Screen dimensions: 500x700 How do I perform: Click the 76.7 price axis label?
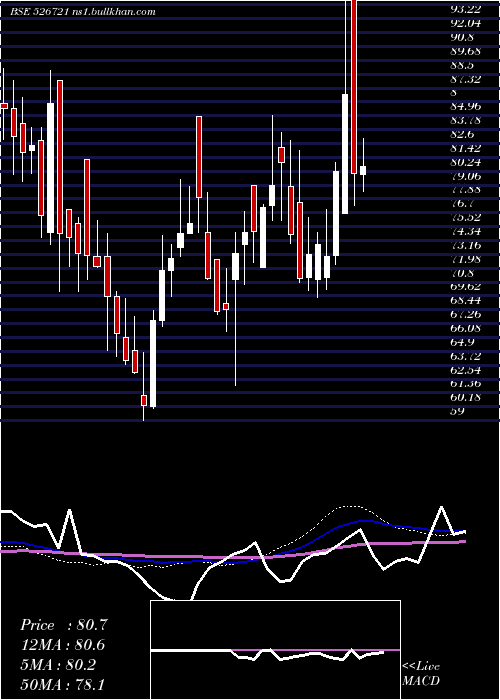462,204
